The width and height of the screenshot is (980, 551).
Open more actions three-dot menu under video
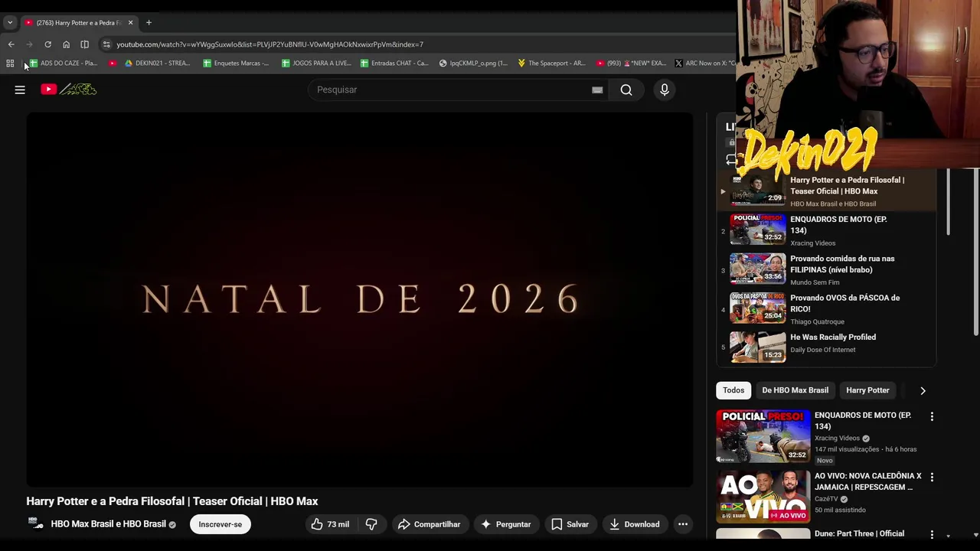(x=683, y=524)
